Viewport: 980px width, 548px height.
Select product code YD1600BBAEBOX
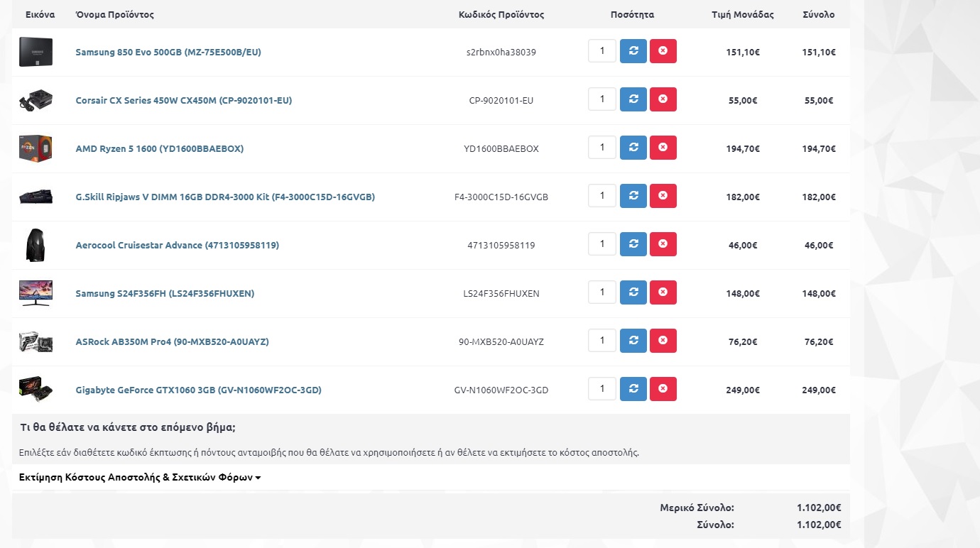click(501, 148)
